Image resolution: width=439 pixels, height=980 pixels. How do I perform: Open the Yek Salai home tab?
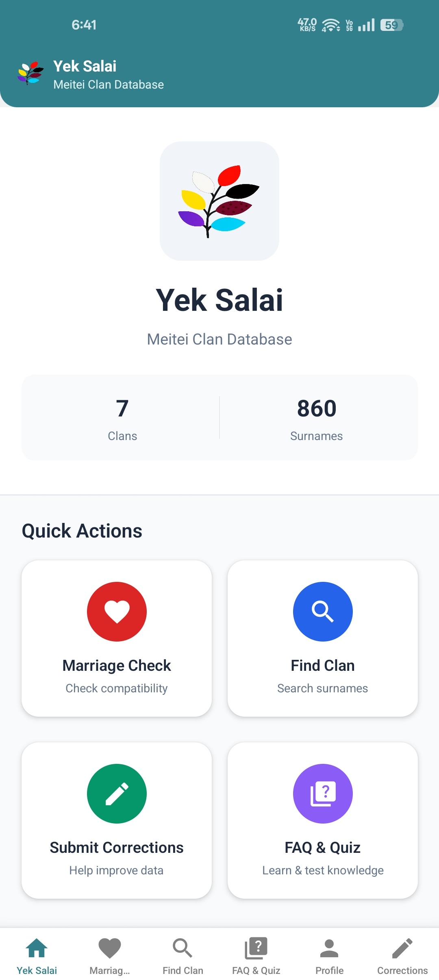37,956
